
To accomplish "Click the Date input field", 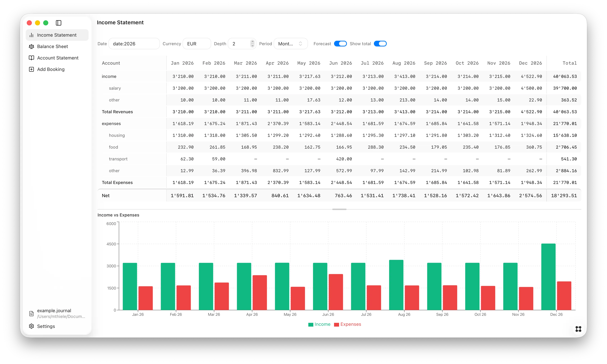I will [134, 44].
